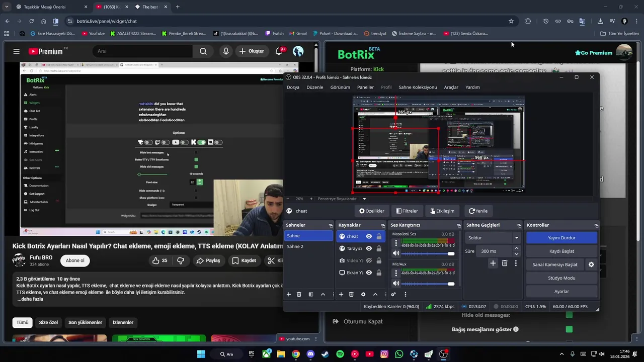Toggle the Video Ya source lock
Image resolution: width=644 pixels, height=362 pixels.
(379, 260)
